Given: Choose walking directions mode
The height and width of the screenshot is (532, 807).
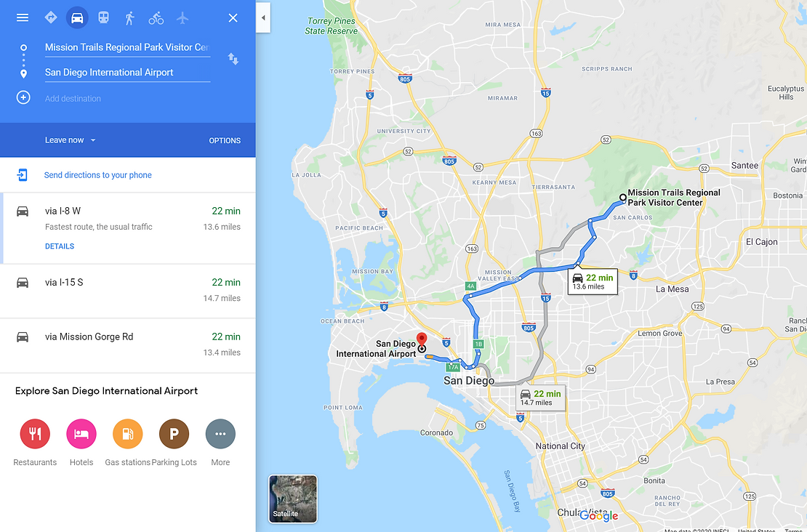Looking at the screenshot, I should 129,17.
